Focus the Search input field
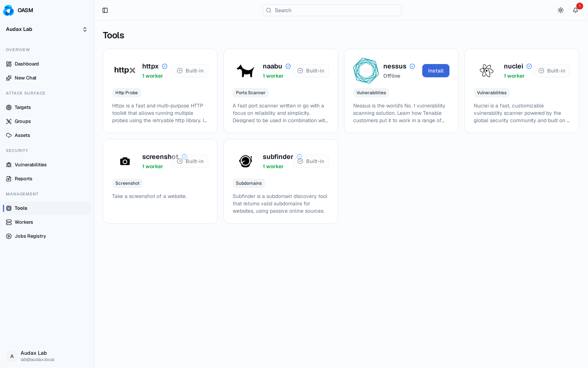 point(332,10)
